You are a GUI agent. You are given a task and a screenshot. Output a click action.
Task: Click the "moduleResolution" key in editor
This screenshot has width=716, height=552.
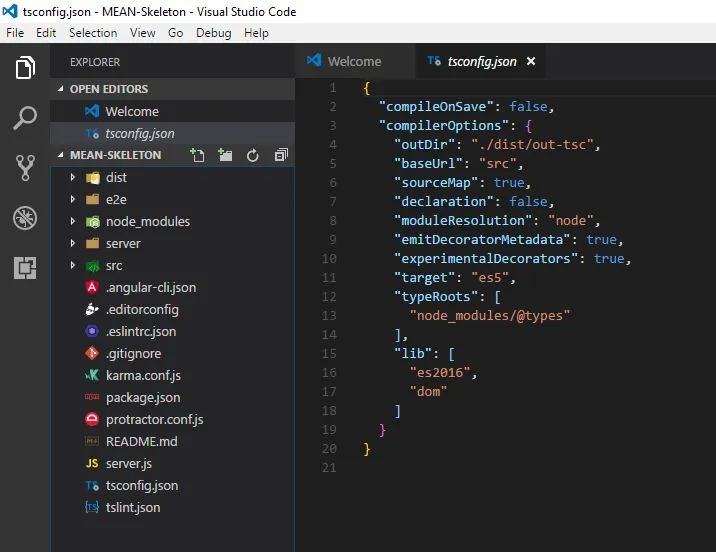pos(463,220)
